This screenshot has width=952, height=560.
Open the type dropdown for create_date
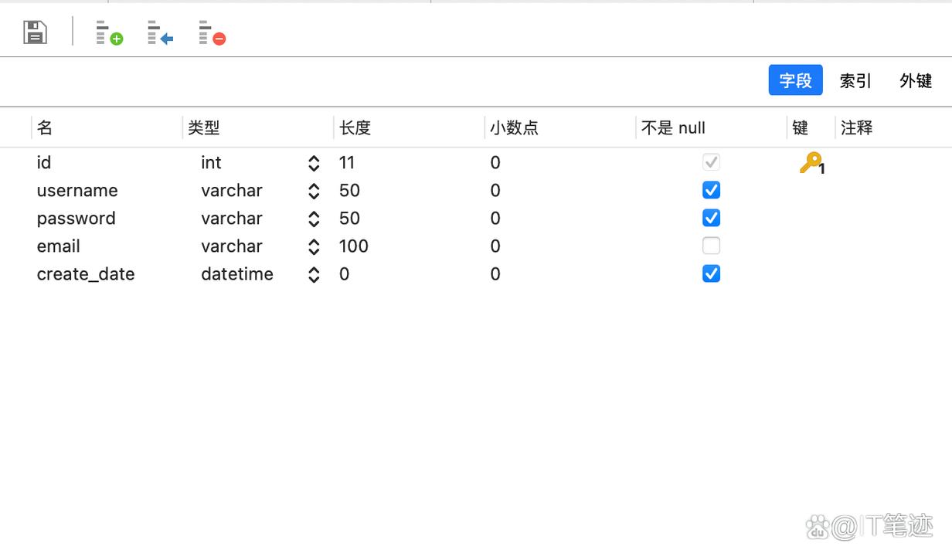pos(314,274)
